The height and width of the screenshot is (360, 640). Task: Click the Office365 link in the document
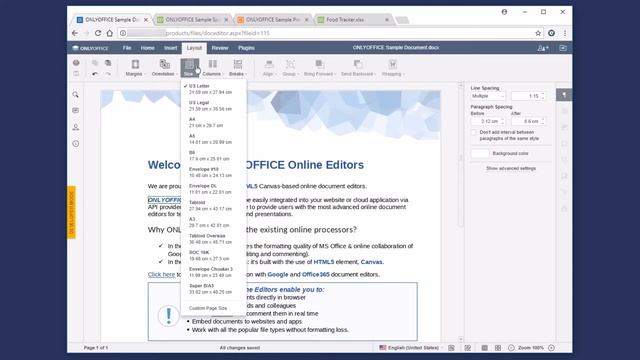point(316,274)
